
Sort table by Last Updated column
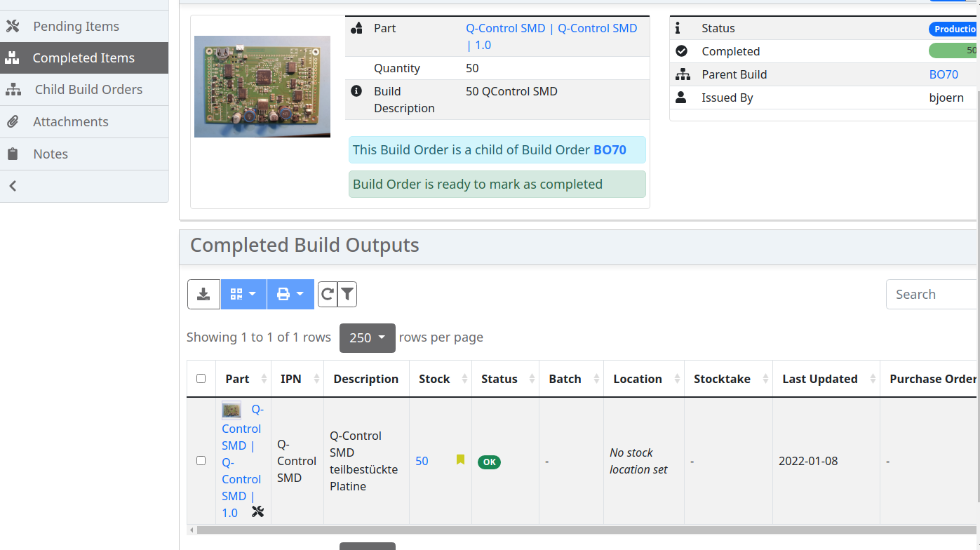826,379
